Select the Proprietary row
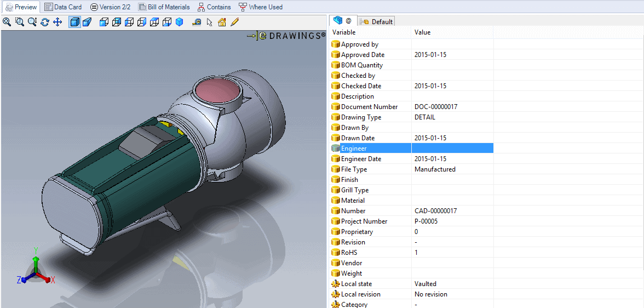Image resolution: width=644 pixels, height=308 pixels. click(411, 232)
